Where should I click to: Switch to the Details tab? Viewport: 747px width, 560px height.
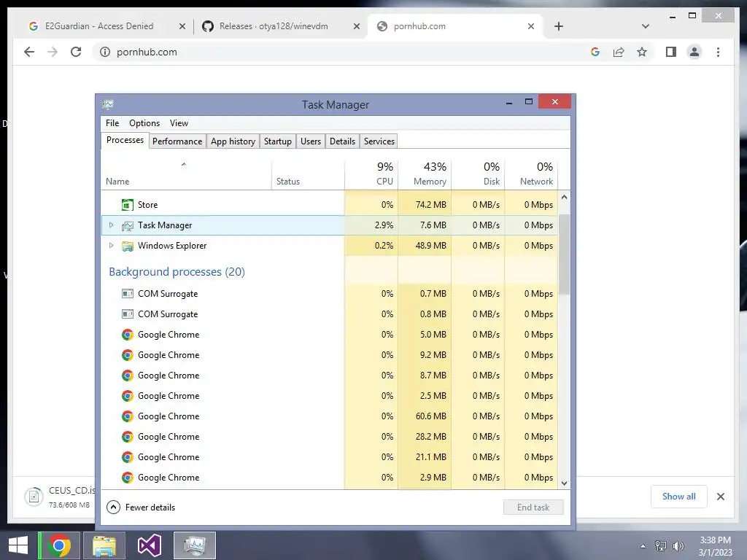[x=343, y=141]
